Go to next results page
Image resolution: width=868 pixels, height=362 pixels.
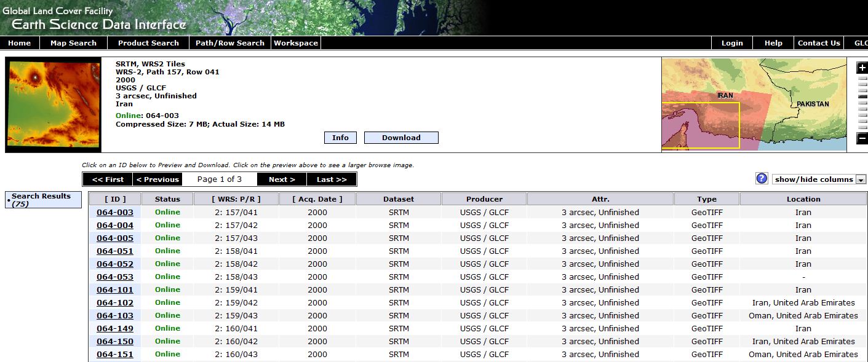(281, 179)
